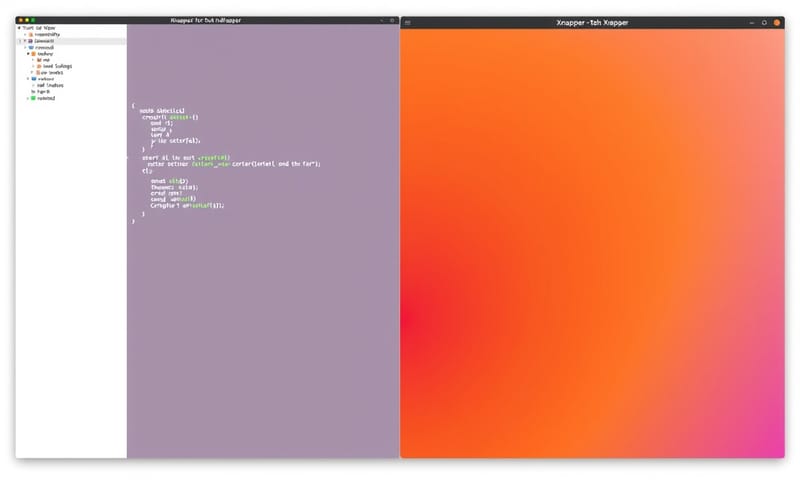Screen dimensions: 800x480
Task: Minimize the right window using the dash button
Action: pos(751,21)
